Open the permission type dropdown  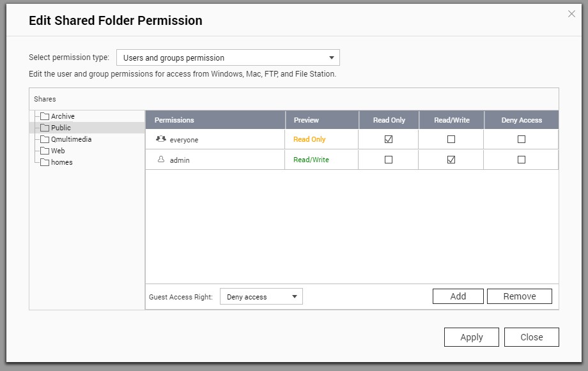[x=228, y=57]
